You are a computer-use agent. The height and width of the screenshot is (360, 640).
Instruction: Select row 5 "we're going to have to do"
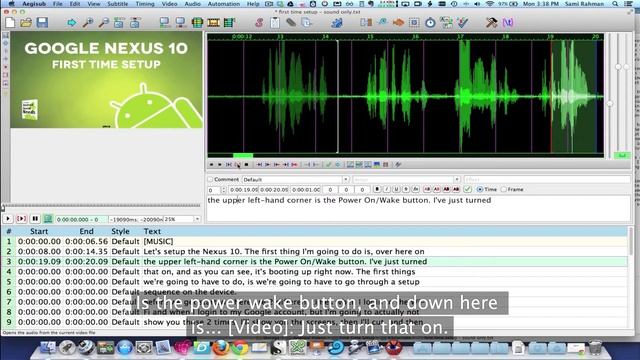point(314,282)
